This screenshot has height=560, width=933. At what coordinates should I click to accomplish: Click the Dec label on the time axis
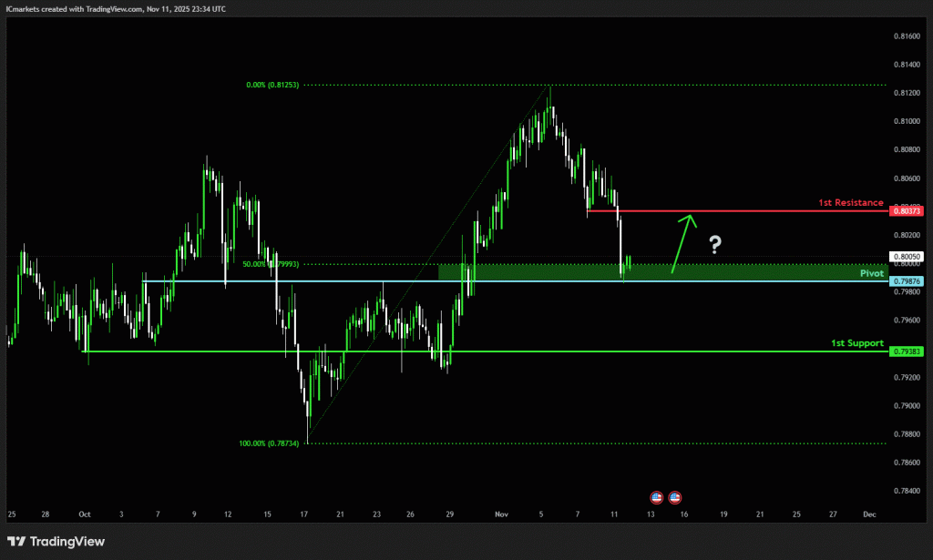tap(869, 514)
